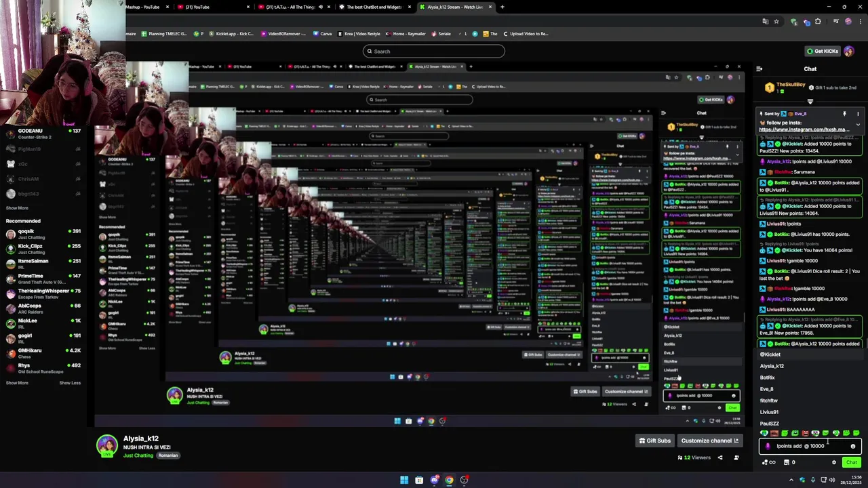Viewport: 868px width, 488px height.
Task: Click the Just Chatting category link
Action: 138,455
